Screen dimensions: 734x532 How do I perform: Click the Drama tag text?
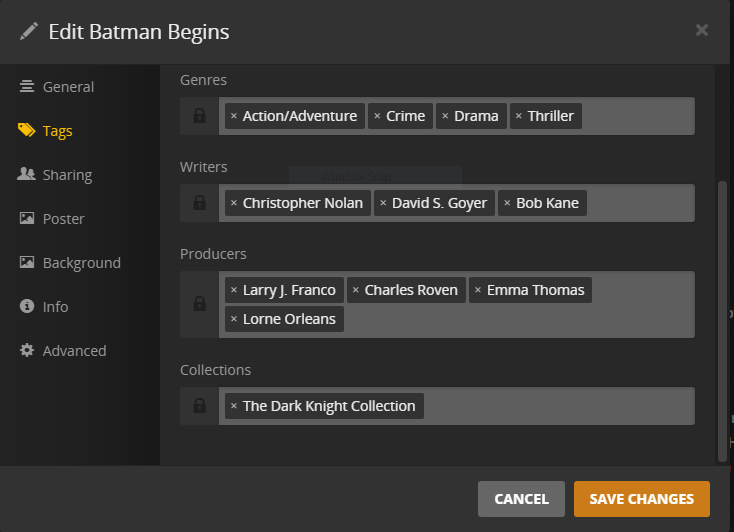tap(476, 116)
